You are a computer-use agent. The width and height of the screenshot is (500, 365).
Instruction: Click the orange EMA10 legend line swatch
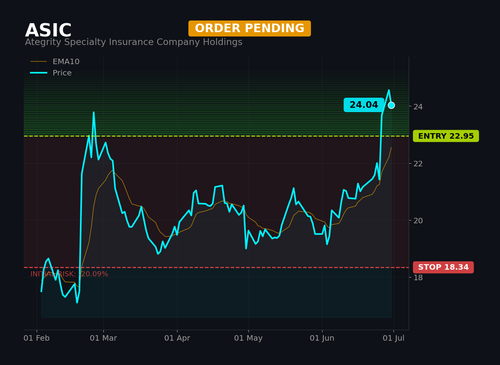[x=39, y=62]
